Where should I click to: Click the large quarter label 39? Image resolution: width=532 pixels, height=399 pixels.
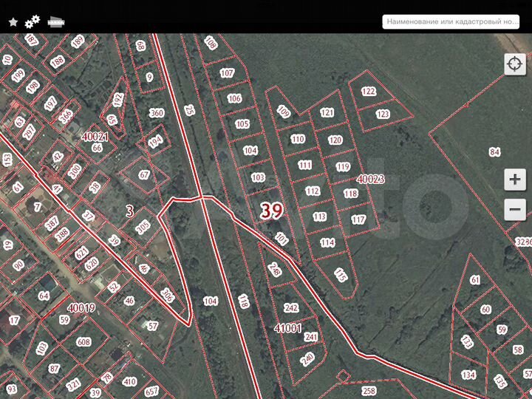tap(271, 211)
